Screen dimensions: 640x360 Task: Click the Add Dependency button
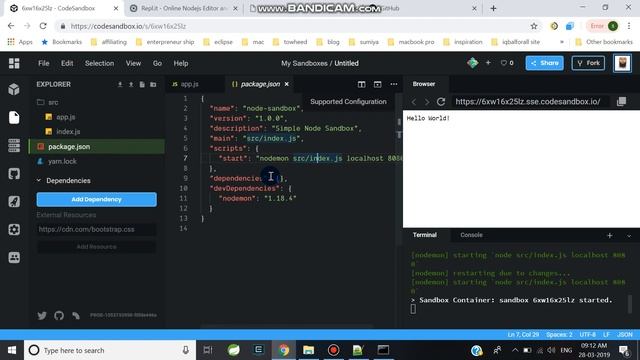pos(97,200)
